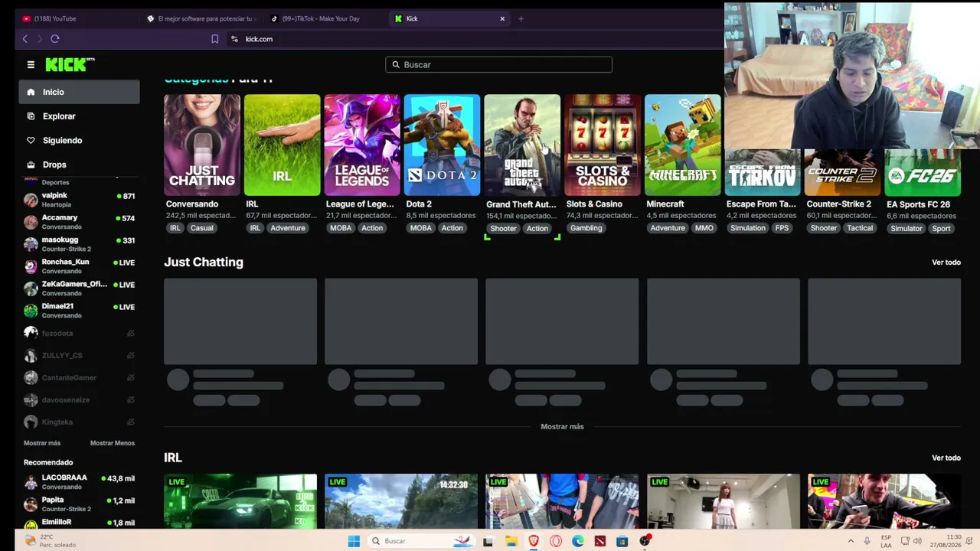Open masokugg's channel in the sidebar

click(x=80, y=244)
